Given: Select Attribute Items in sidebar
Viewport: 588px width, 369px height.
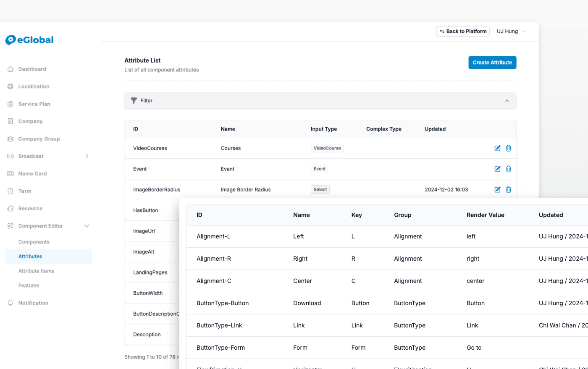Looking at the screenshot, I should [36, 271].
